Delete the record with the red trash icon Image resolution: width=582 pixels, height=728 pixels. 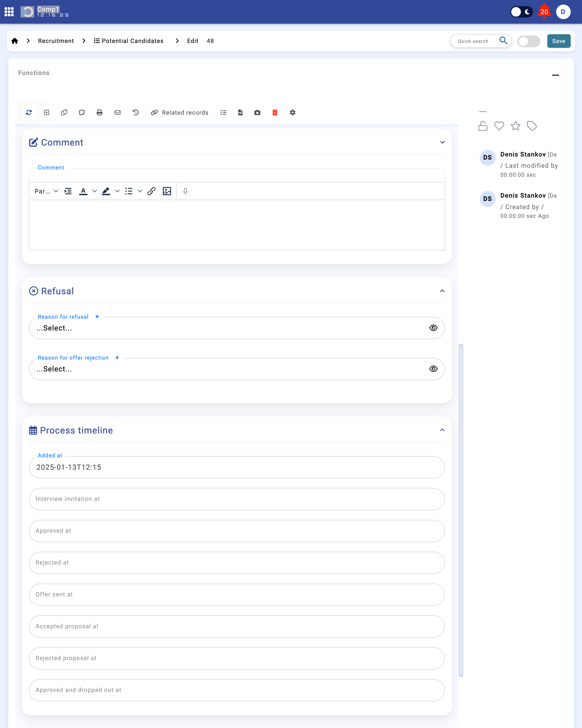[x=275, y=112]
